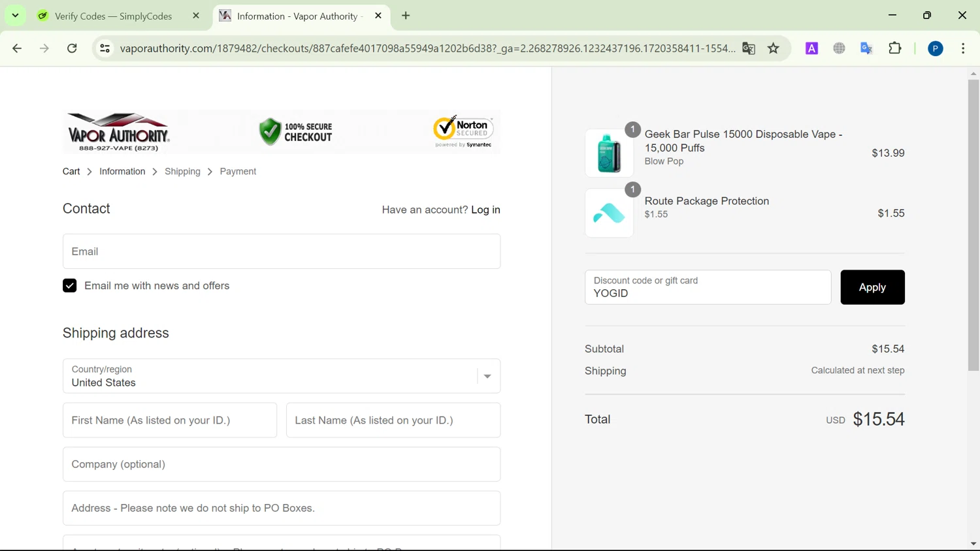Expand the Country/region dropdown
Image resolution: width=980 pixels, height=551 pixels.
(x=282, y=376)
